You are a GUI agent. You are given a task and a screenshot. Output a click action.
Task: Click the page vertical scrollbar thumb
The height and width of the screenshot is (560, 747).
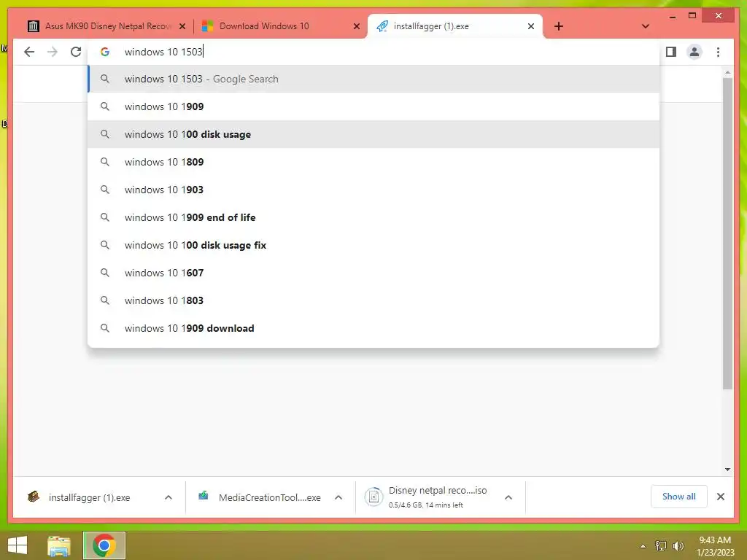(727, 233)
